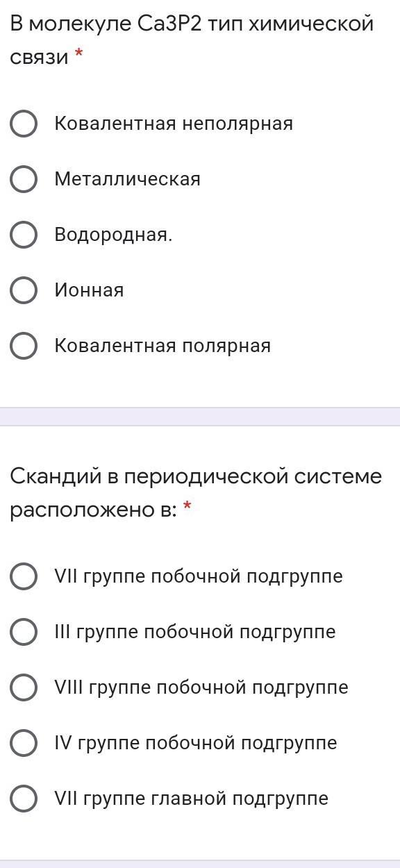Click the label text 'Ковалентная неполярная'
Viewport: 400px width, 868px height.
click(174, 124)
